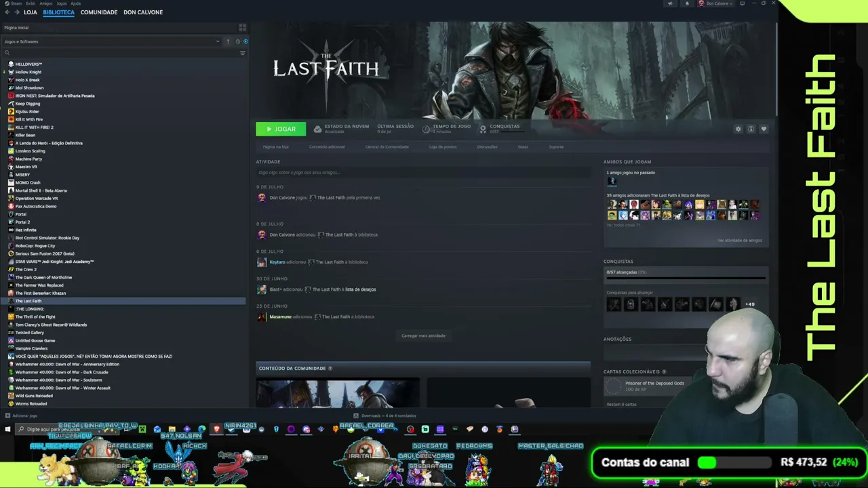
Task: Go to the COMUNIDADE tab
Action: 99,12
